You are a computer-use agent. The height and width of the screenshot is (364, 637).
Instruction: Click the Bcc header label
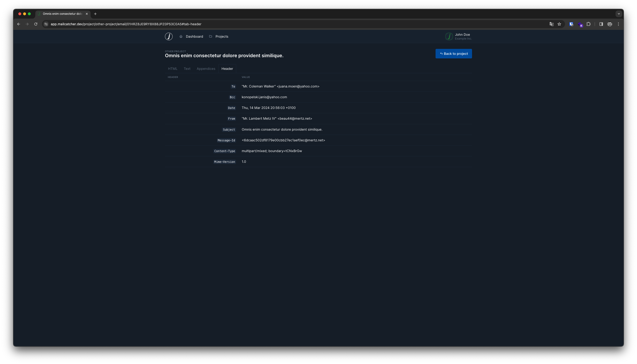click(x=232, y=97)
